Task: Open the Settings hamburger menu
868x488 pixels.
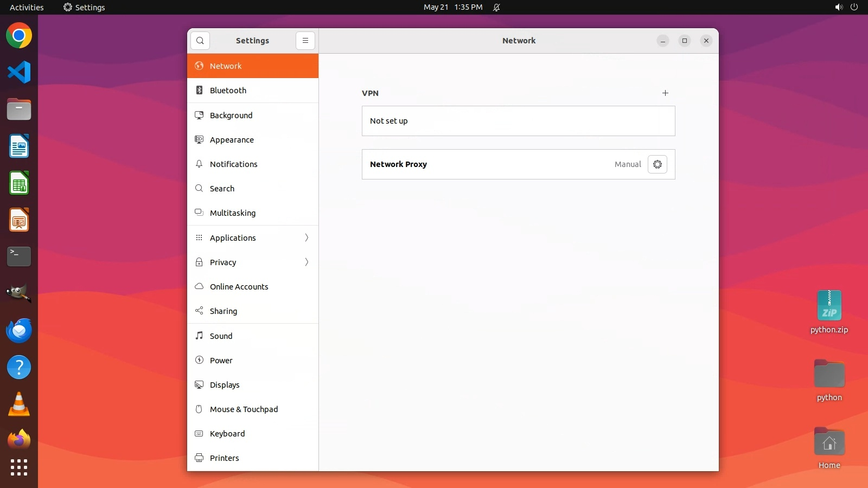Action: [305, 41]
